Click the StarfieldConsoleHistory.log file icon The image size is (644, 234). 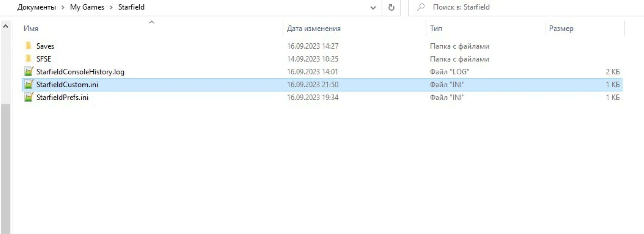(x=29, y=72)
